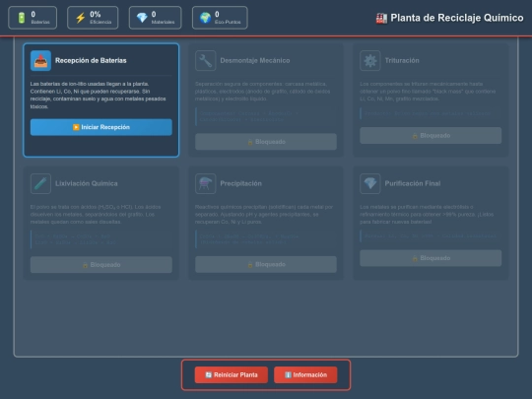Click the Bloqueado button under Purificación Final
This screenshot has height=399, width=532.
point(431,258)
